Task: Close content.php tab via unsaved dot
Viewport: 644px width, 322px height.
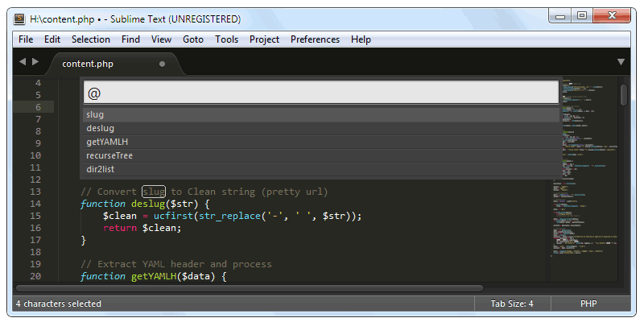Action: pos(163,64)
